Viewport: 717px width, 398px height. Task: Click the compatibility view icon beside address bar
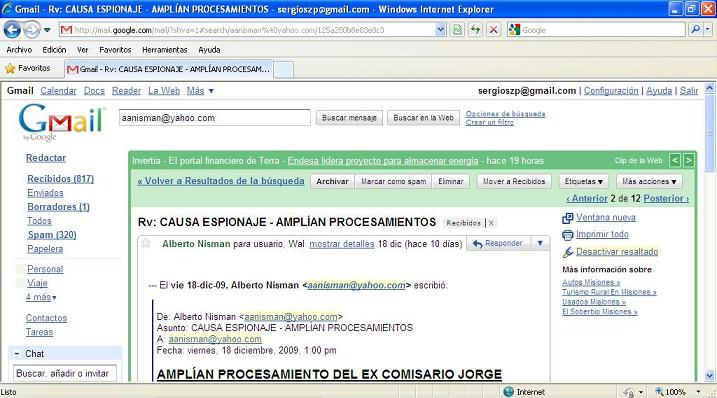pyautogui.click(x=457, y=30)
